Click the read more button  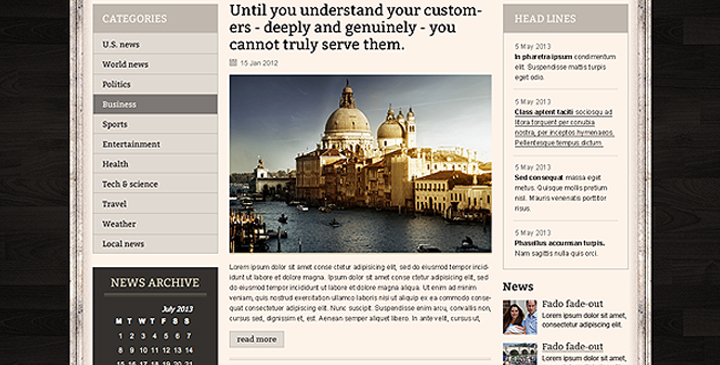click(x=257, y=339)
